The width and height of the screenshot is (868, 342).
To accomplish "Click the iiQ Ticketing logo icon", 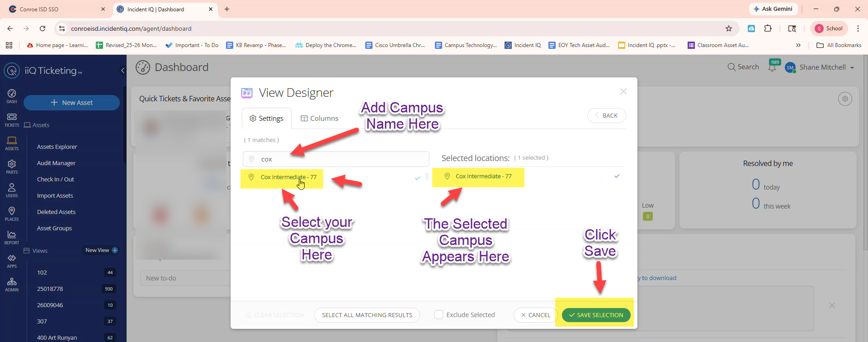I will pos(12,71).
